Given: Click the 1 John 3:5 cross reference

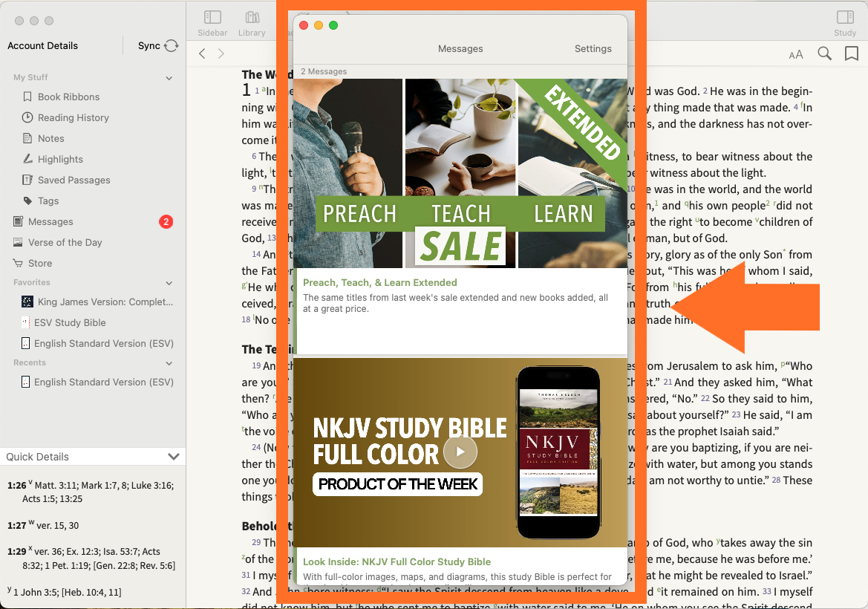Looking at the screenshot, I should [36, 592].
